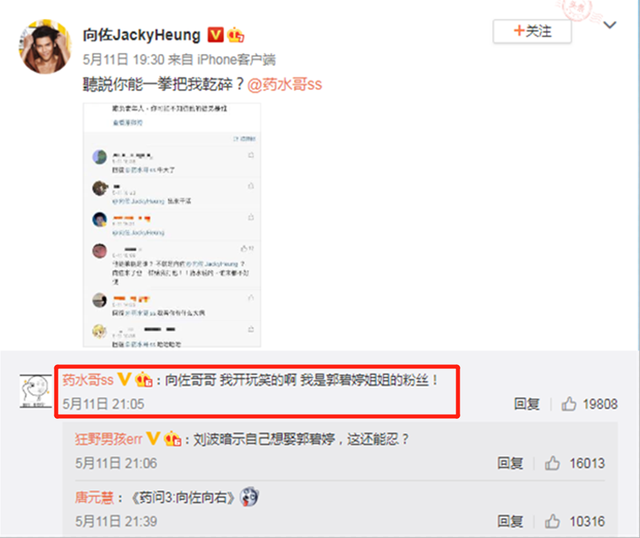Follow 向佐JackyHeung with +关注 button

tap(532, 31)
